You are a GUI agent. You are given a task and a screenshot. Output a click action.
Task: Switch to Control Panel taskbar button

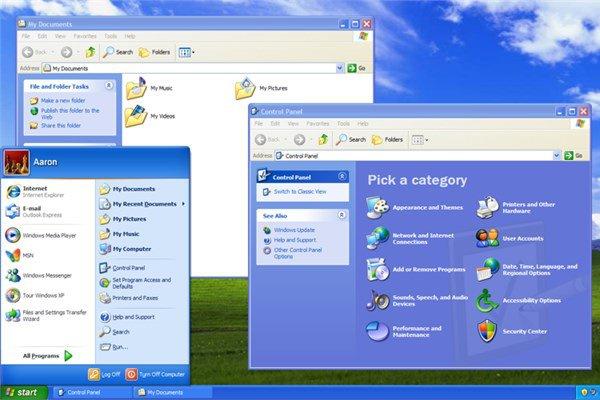click(x=92, y=392)
